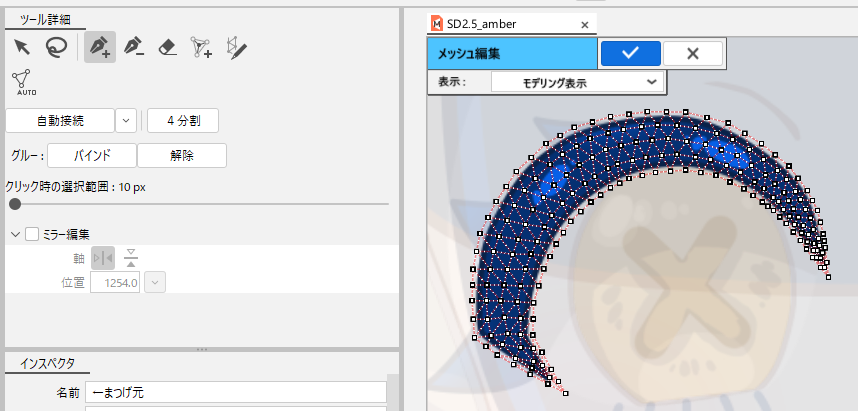Viewport: 858px width, 411px height.
Task: Toggle the horizontal mirror axis button
Action: click(x=131, y=259)
